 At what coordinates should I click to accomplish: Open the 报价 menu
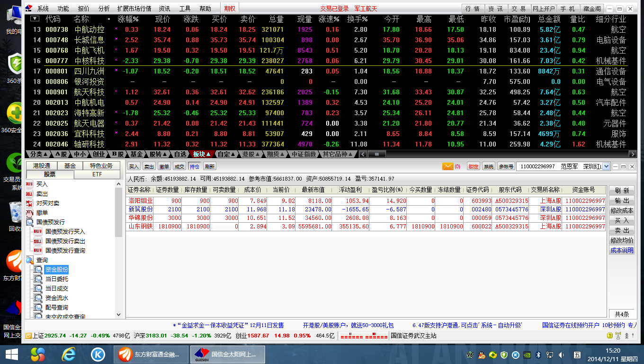tap(83, 9)
